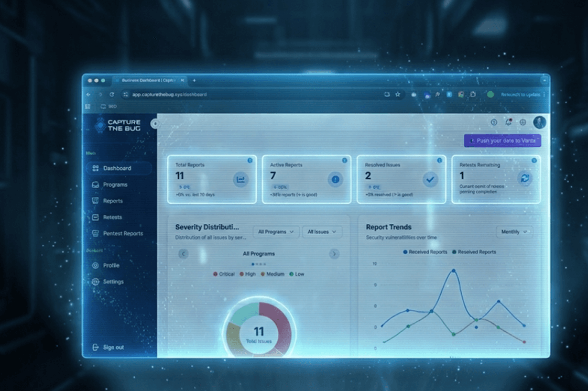The height and width of the screenshot is (391, 588).
Task: Open the All Programs dropdown
Action: [276, 232]
